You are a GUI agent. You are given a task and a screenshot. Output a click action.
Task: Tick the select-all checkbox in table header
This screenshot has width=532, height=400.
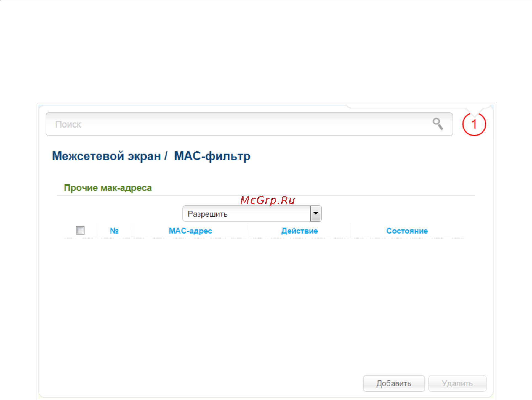(x=80, y=230)
